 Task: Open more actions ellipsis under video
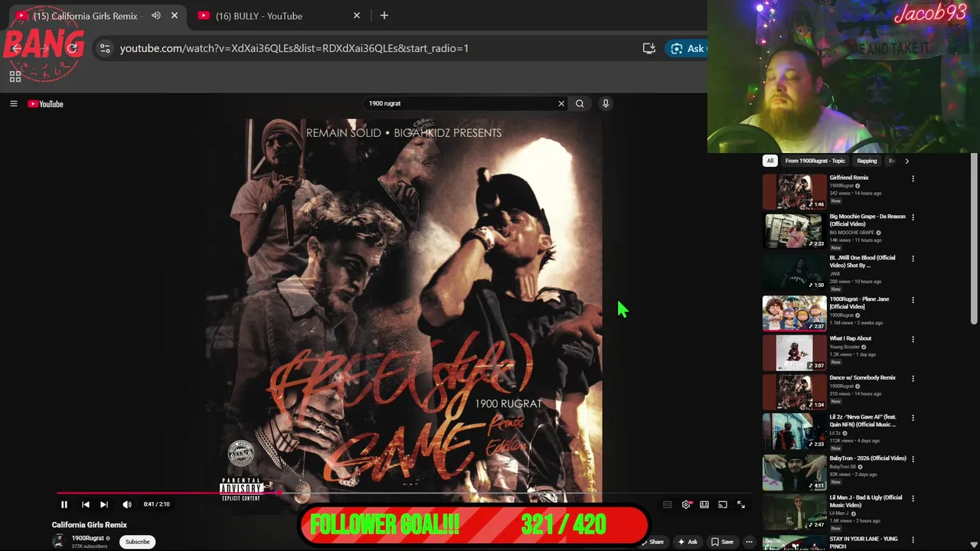[749, 542]
